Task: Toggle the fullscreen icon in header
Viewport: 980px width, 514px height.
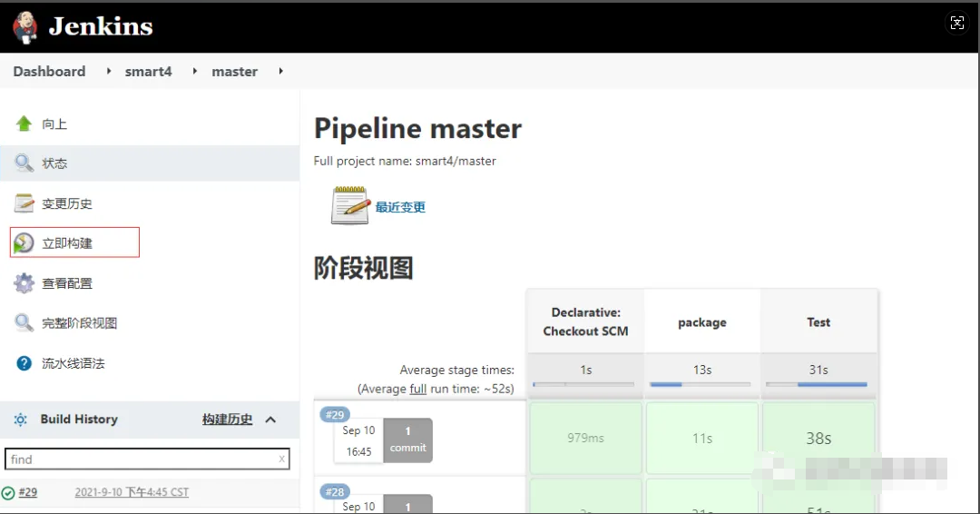Action: [957, 23]
